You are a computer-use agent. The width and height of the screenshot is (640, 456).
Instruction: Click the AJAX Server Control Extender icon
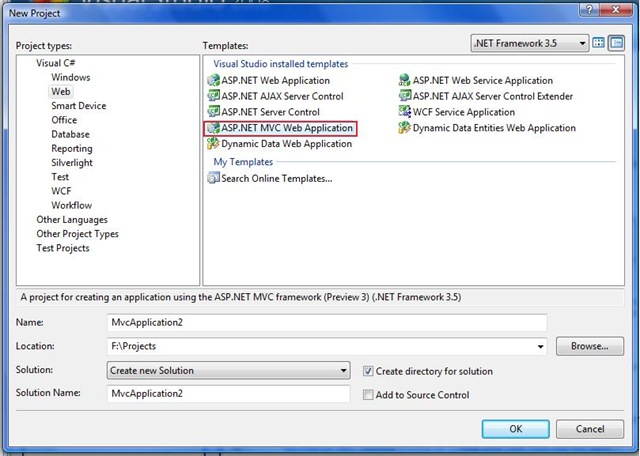point(404,96)
